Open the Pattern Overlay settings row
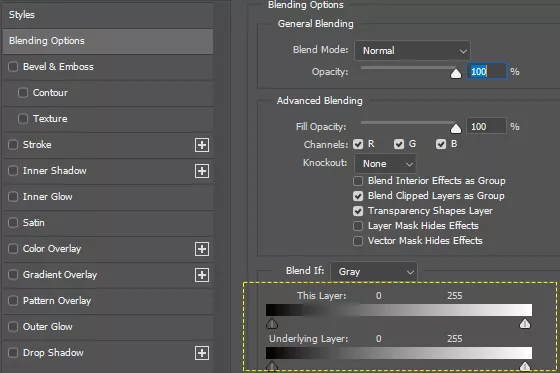The height and width of the screenshot is (373, 560). (x=108, y=301)
